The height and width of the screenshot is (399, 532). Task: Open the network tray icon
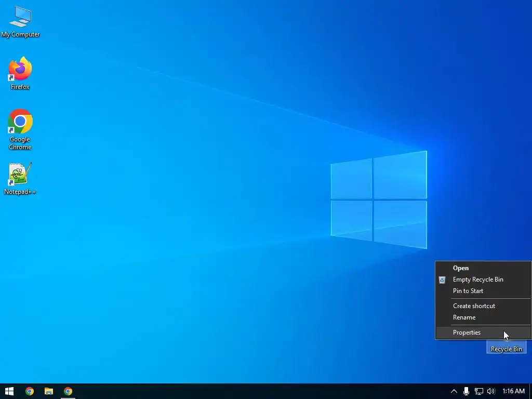click(x=478, y=391)
